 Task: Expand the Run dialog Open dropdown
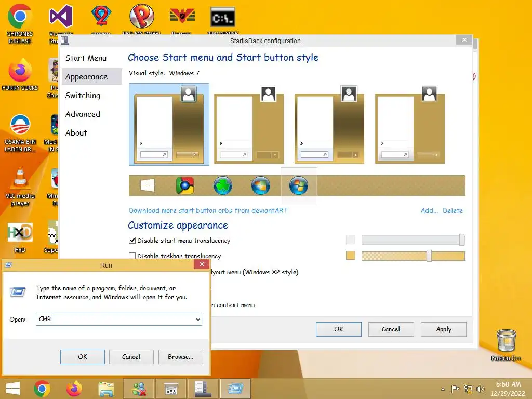click(198, 320)
